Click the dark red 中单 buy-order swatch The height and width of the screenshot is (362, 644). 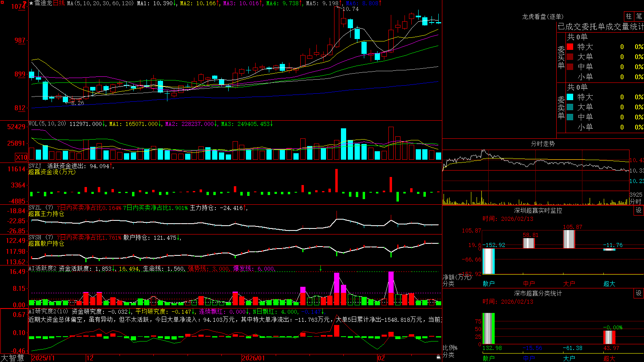point(570,67)
